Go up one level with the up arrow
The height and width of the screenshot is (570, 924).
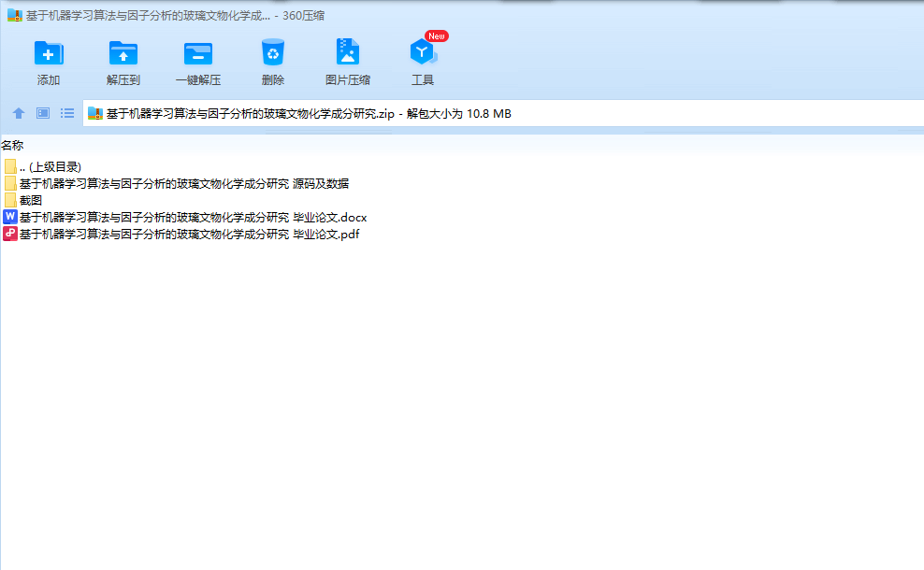point(19,113)
